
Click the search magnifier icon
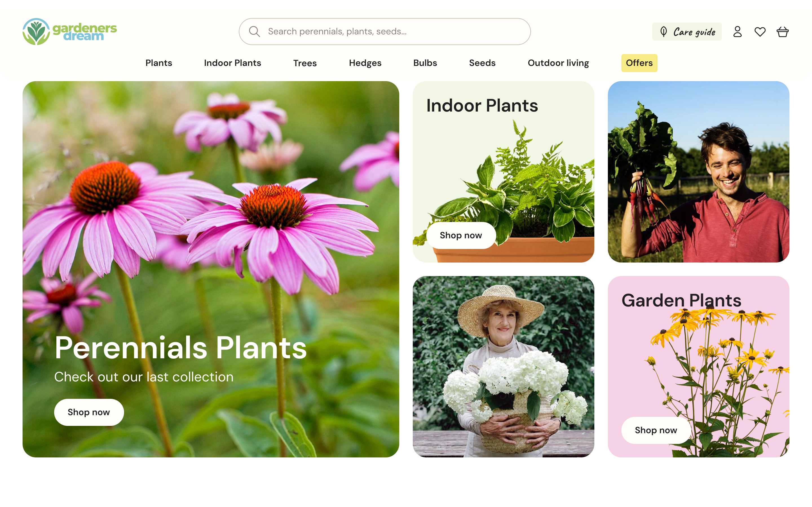pyautogui.click(x=254, y=32)
